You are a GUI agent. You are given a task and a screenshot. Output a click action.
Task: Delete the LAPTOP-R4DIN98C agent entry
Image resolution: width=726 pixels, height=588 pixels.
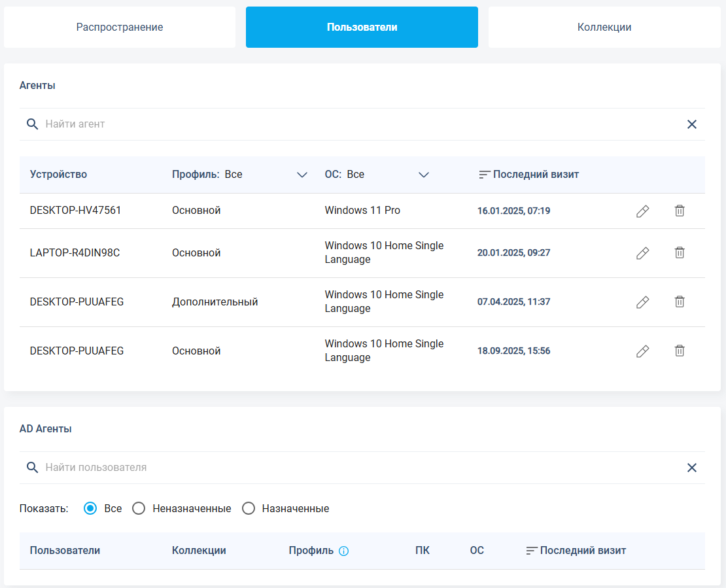[x=680, y=252]
